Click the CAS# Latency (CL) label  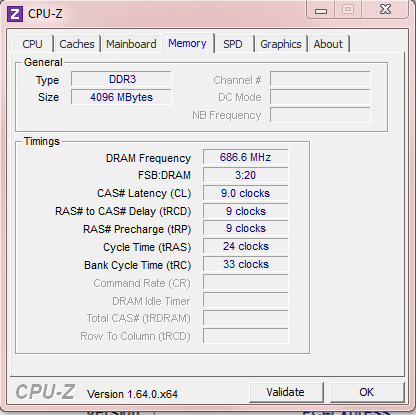click(144, 193)
